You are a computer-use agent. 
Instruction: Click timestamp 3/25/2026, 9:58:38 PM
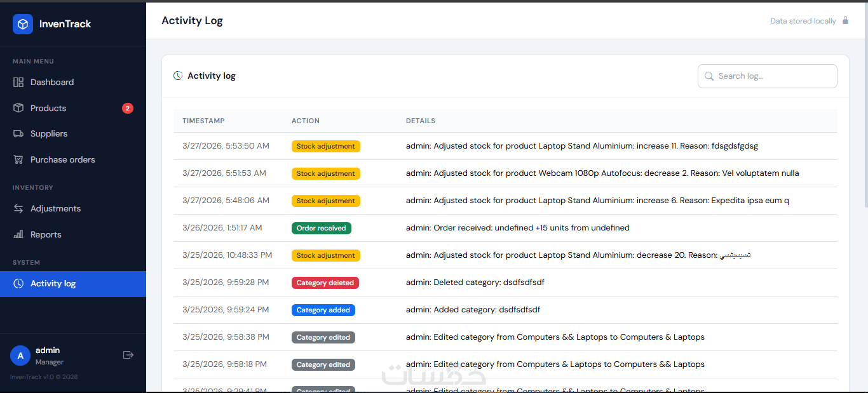click(x=226, y=337)
